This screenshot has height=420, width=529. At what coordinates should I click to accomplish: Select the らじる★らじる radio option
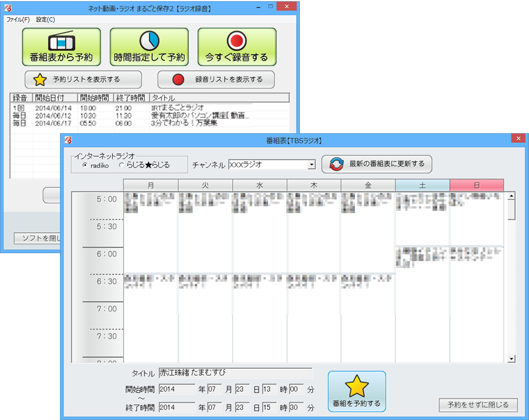(122, 165)
